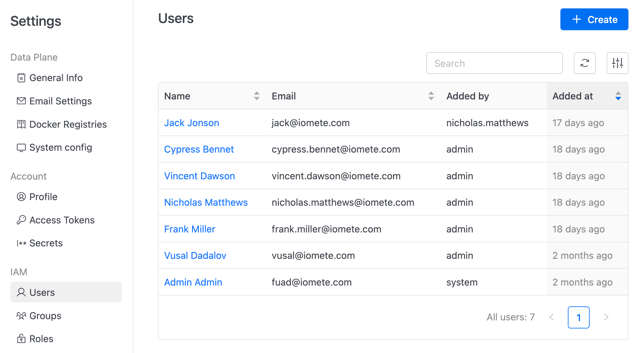The width and height of the screenshot is (644, 353).
Task: Click the Profile account icon
Action: point(21,197)
